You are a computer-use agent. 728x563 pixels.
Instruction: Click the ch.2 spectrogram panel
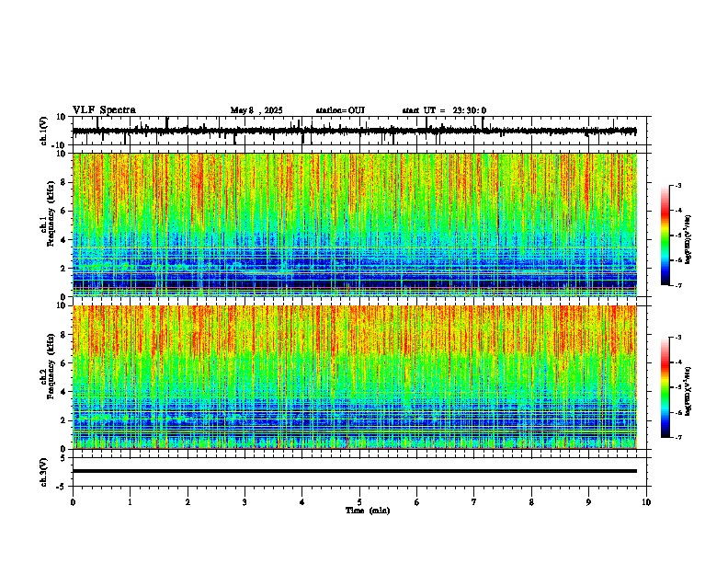click(x=355, y=377)
